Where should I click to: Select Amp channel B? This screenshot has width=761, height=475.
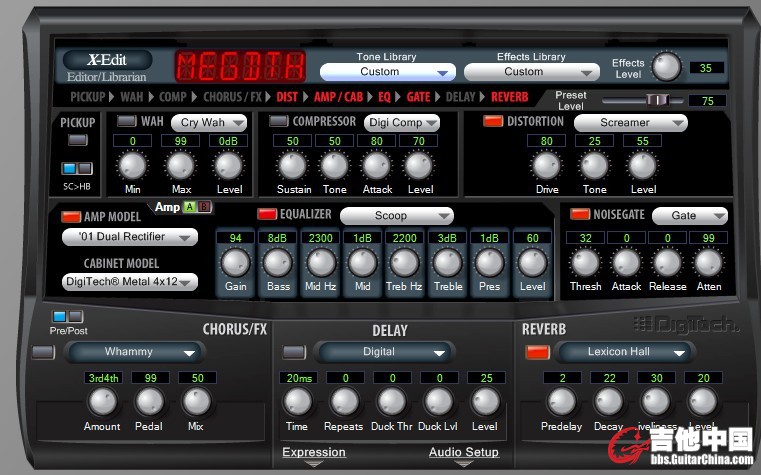click(x=204, y=207)
